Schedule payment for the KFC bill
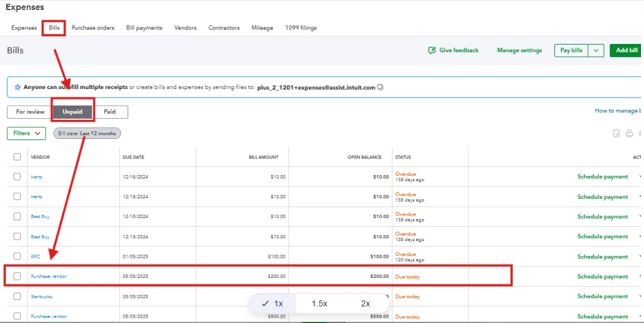 [x=602, y=256]
